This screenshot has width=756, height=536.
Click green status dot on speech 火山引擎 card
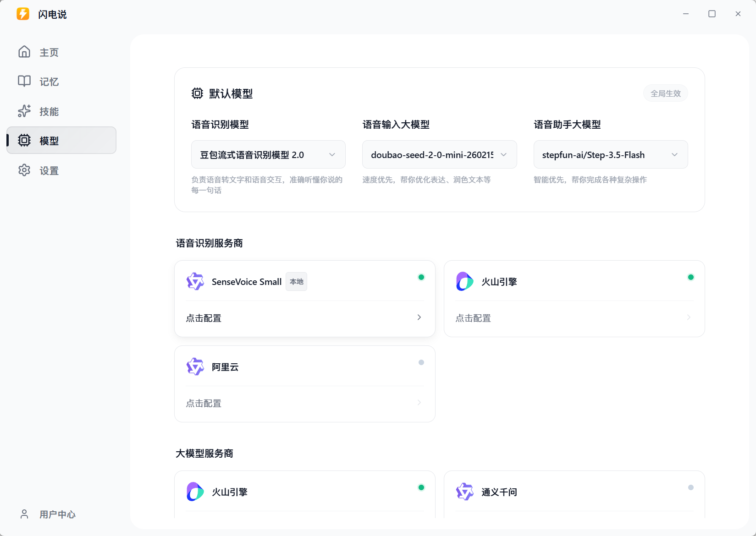(x=691, y=277)
